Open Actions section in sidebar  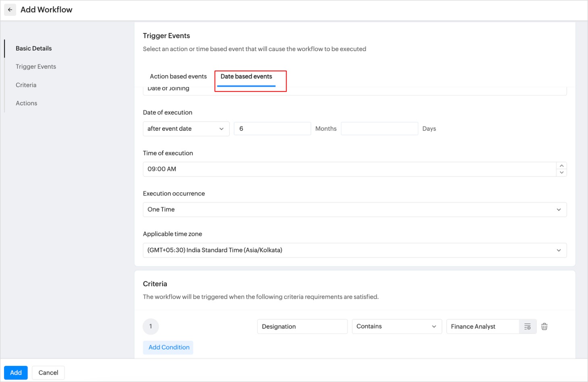[x=27, y=103]
